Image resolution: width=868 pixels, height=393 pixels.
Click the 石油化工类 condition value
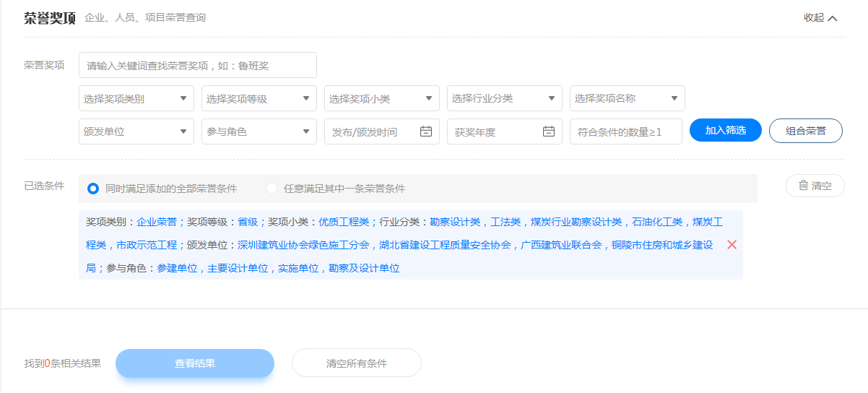pos(656,222)
